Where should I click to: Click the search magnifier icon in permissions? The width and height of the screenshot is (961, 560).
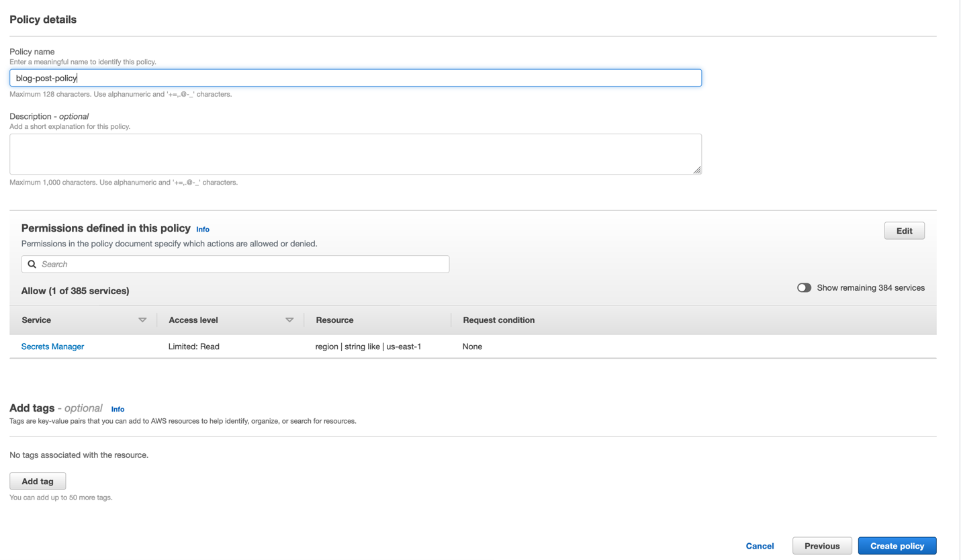(32, 265)
